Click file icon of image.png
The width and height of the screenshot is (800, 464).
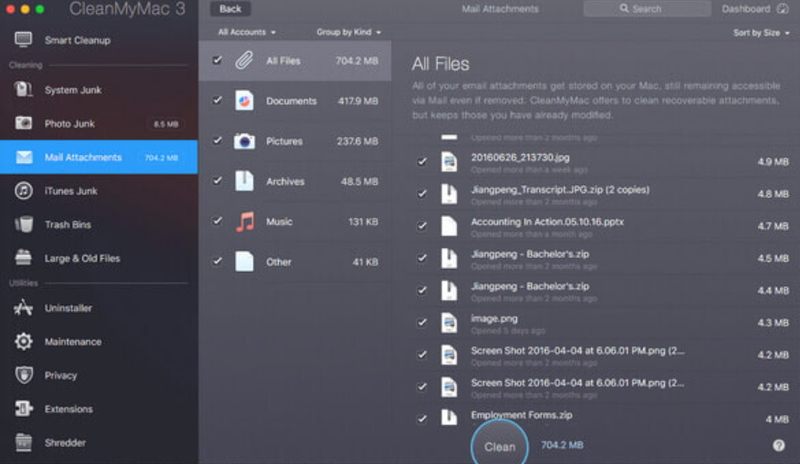pyautogui.click(x=449, y=323)
